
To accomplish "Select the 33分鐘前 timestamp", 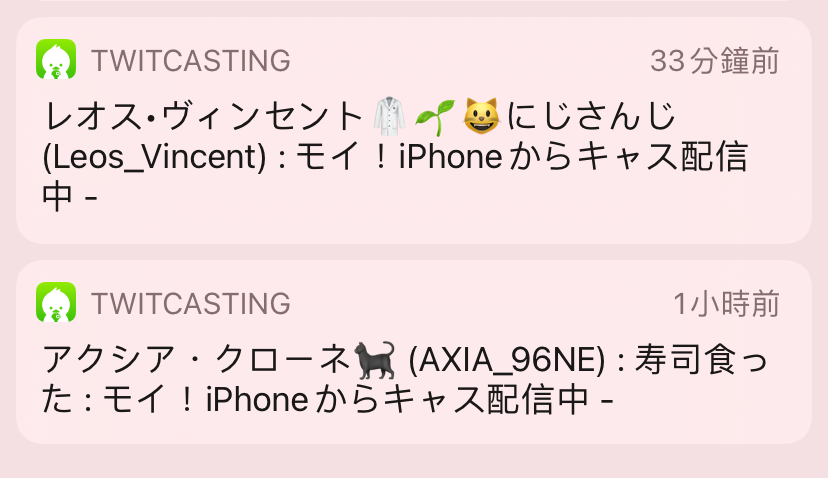I will (x=714, y=61).
